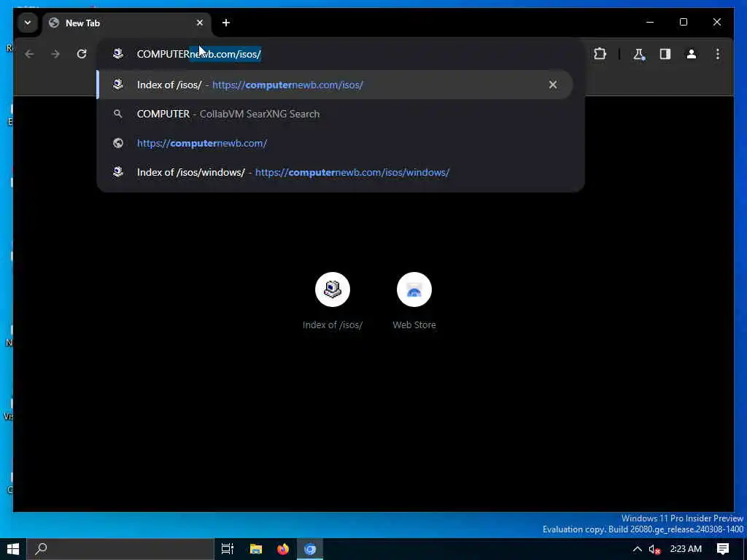Click the Web Store shortcut label
Screen dimensions: 747x560
click(414, 324)
